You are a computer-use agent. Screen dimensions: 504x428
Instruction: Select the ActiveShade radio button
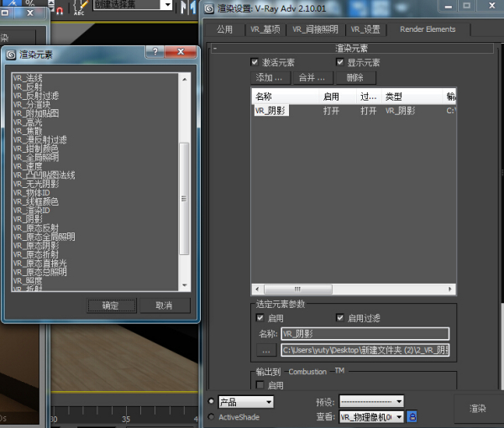pyautogui.click(x=211, y=417)
